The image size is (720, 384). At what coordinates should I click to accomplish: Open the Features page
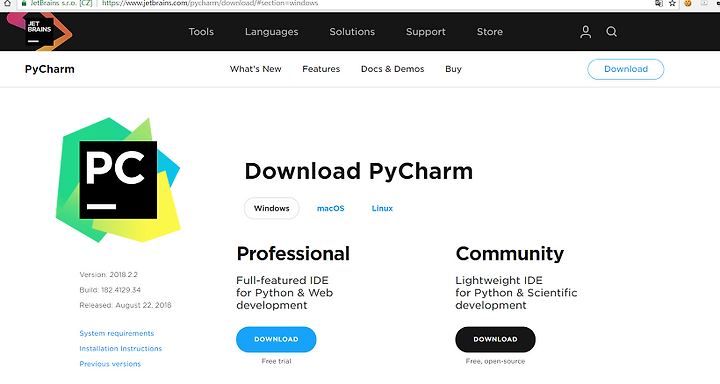pos(321,69)
